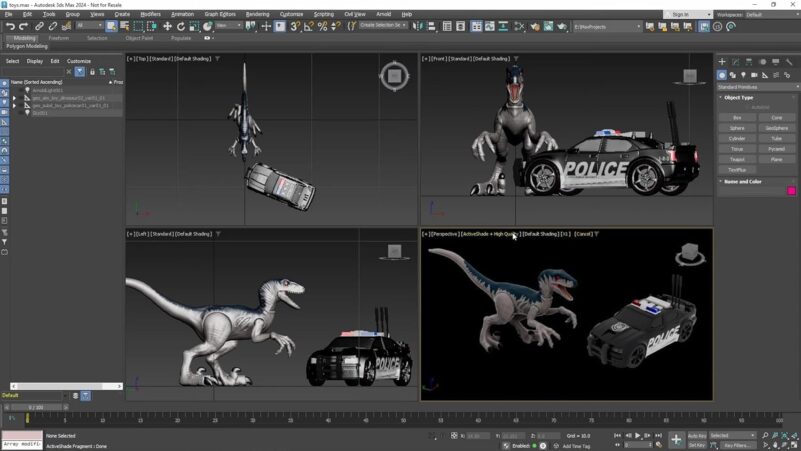The image size is (801, 451).
Task: Open the Create tab plus icon in command panel
Action: (x=722, y=62)
